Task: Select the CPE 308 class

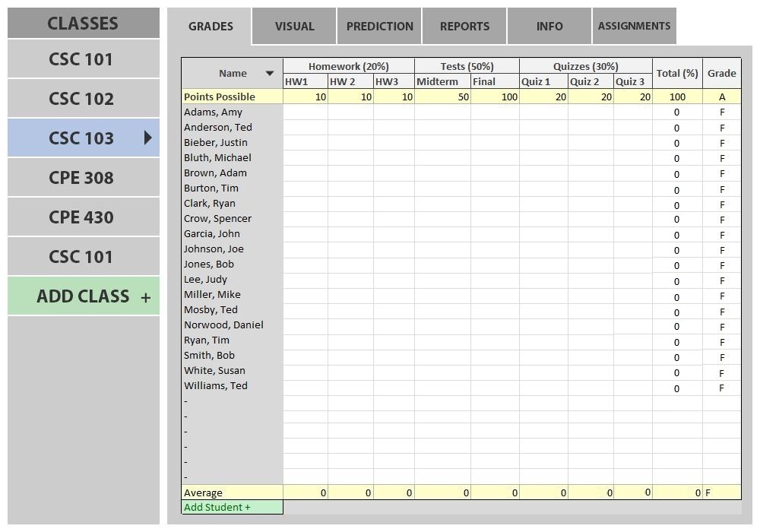Action: click(x=81, y=178)
